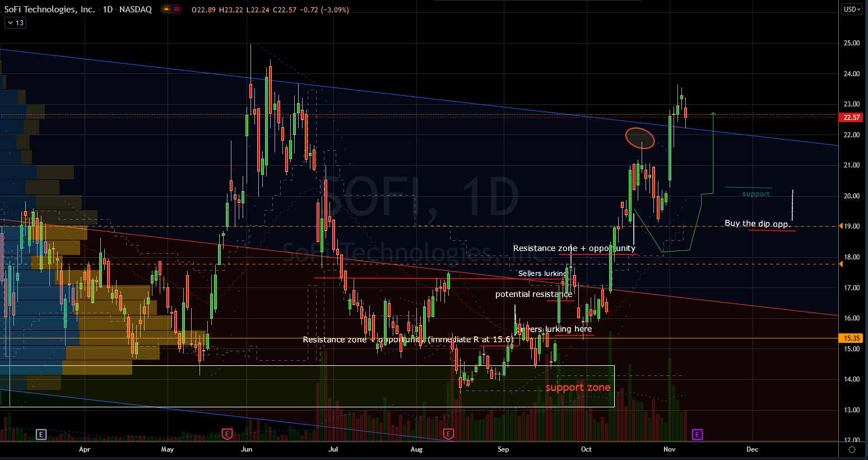Screen dimensions: 868x460
Task: Open the market status sun icon
Action: pyautogui.click(x=166, y=9)
